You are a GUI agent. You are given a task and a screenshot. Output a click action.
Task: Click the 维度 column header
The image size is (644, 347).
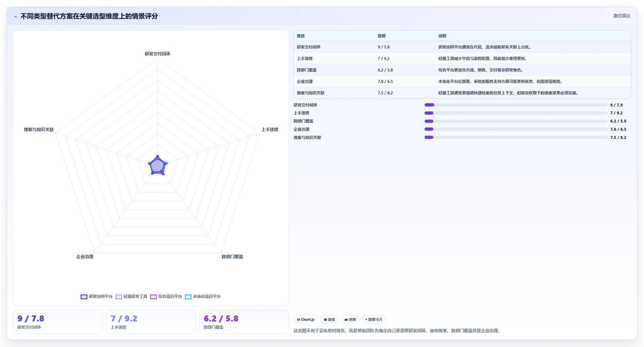click(x=301, y=36)
